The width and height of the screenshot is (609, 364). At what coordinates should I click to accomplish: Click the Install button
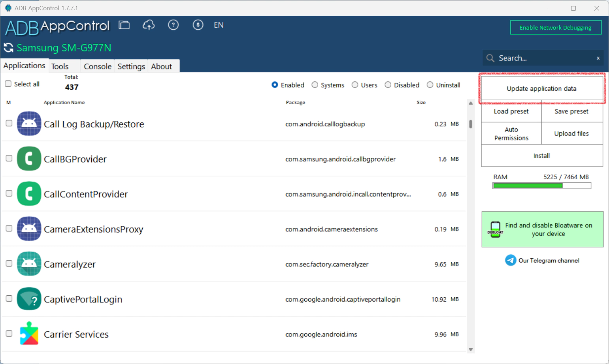[x=542, y=156]
